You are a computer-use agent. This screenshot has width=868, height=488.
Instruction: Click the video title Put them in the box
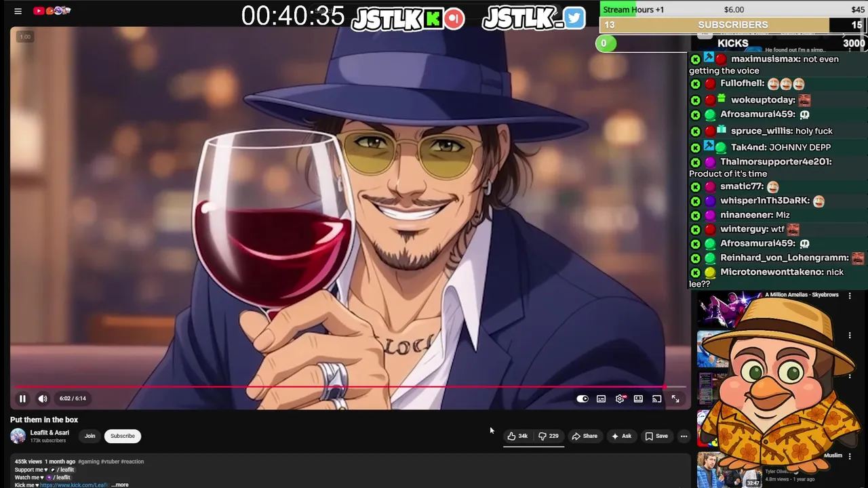(44, 420)
